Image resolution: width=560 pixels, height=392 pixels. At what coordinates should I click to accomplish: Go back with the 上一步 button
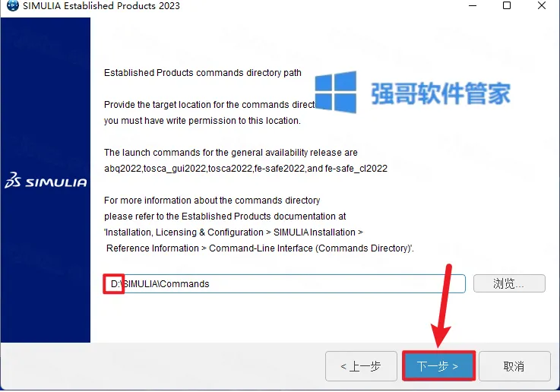pyautogui.click(x=361, y=366)
